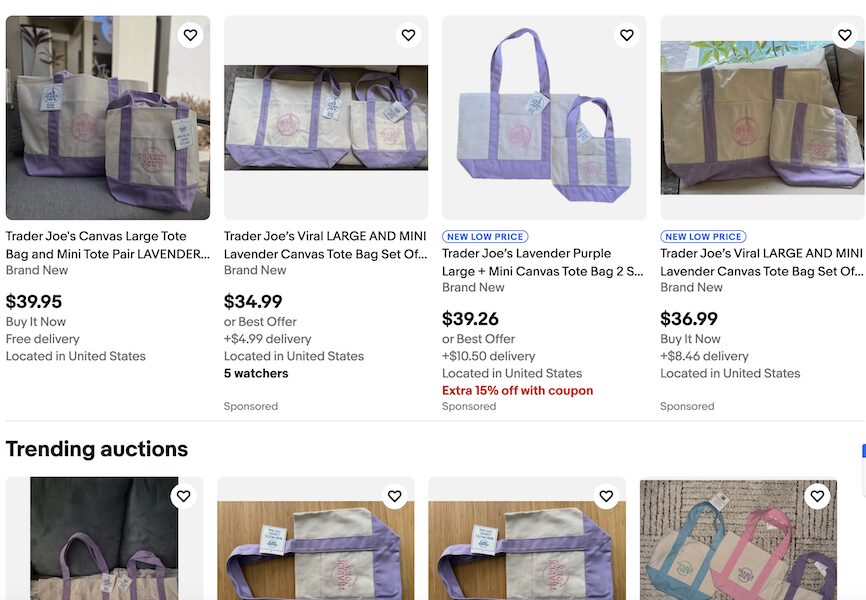
Task: Open image of the $39.26 tote 2-set
Action: pyautogui.click(x=544, y=118)
